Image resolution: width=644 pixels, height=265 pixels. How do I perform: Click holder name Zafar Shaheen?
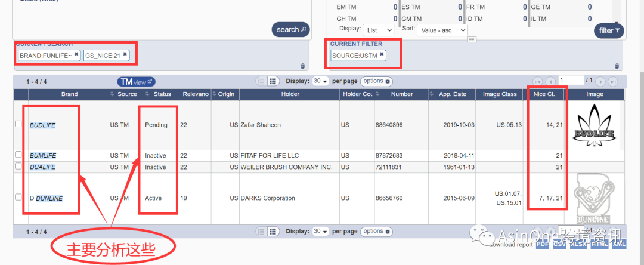(x=261, y=125)
